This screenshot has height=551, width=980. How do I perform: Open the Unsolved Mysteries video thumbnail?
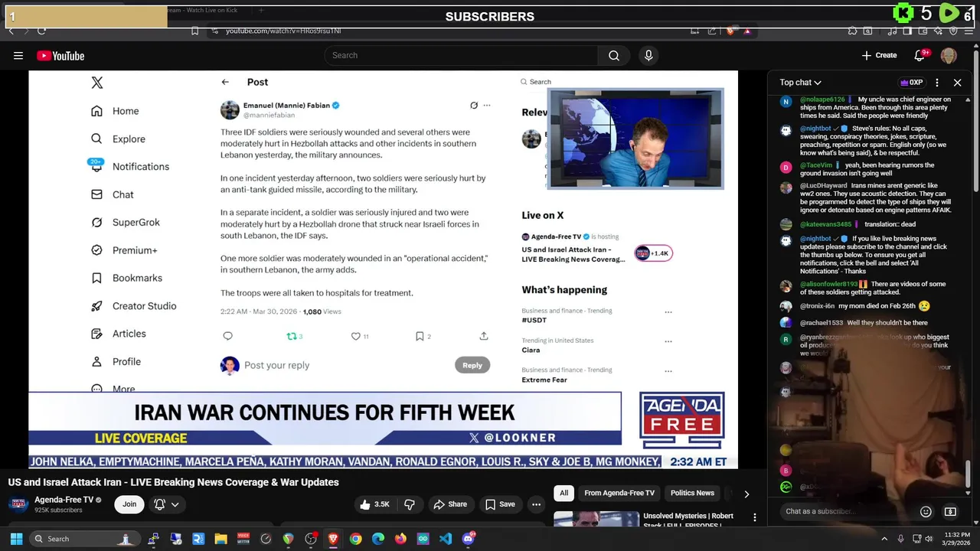coord(596,519)
